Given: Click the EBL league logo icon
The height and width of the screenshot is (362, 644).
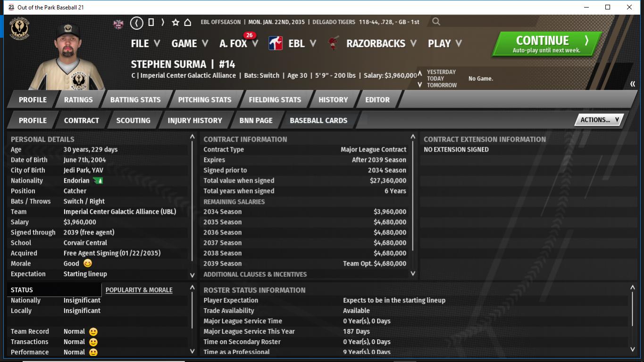Looking at the screenshot, I should [x=276, y=43].
